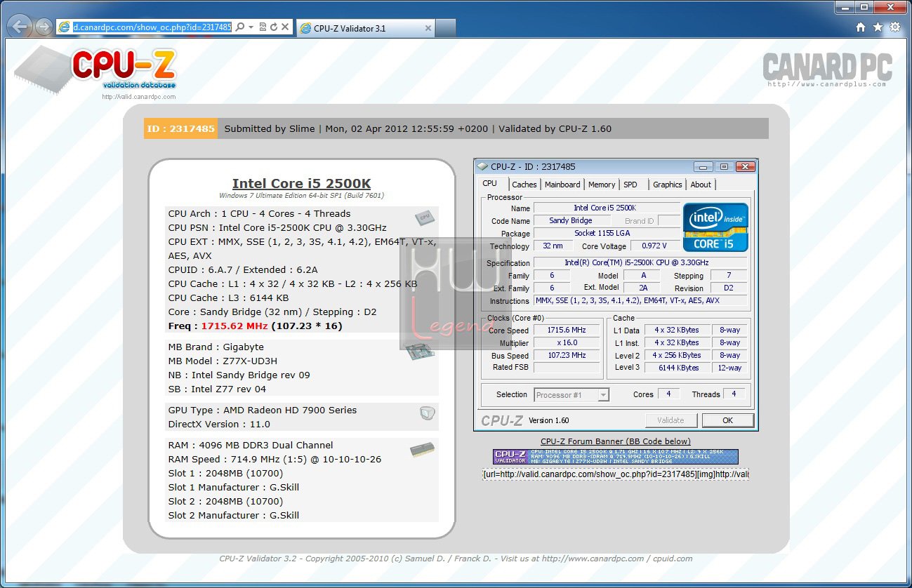The height and width of the screenshot is (588, 912).
Task: Expand the Processor #1 selection dropdown
Action: click(x=603, y=395)
